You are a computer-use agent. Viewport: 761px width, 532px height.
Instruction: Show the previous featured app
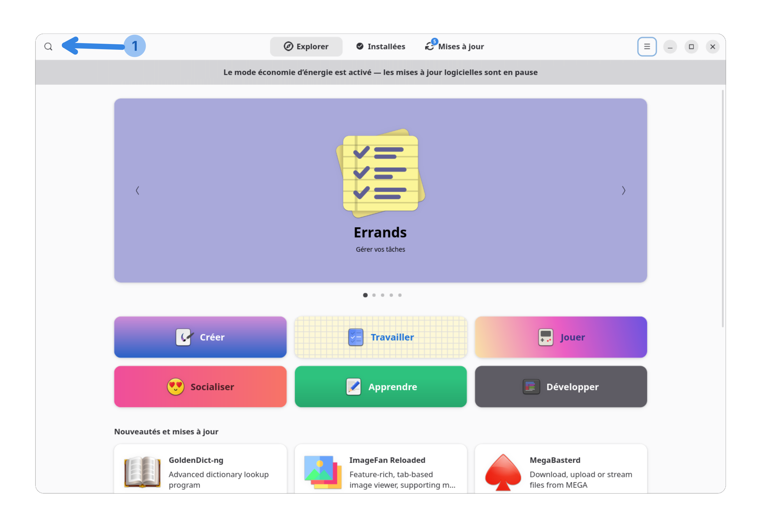pos(138,190)
